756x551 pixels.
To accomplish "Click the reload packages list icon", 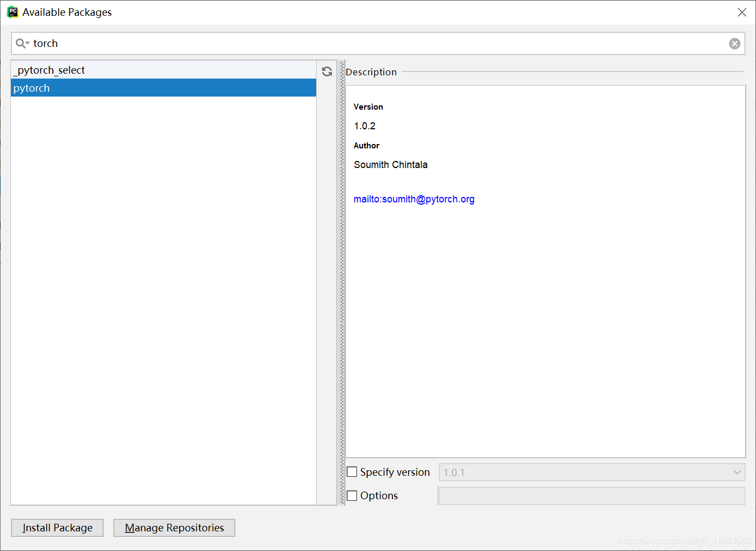I will tap(327, 71).
